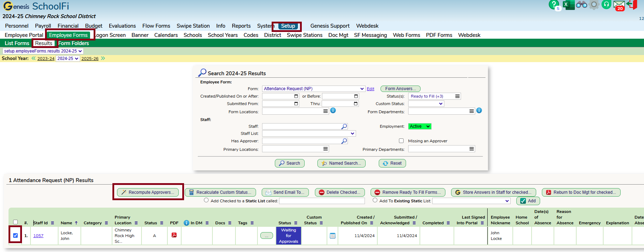
Task: Select Add To Existing Static List radio
Action: point(375,200)
